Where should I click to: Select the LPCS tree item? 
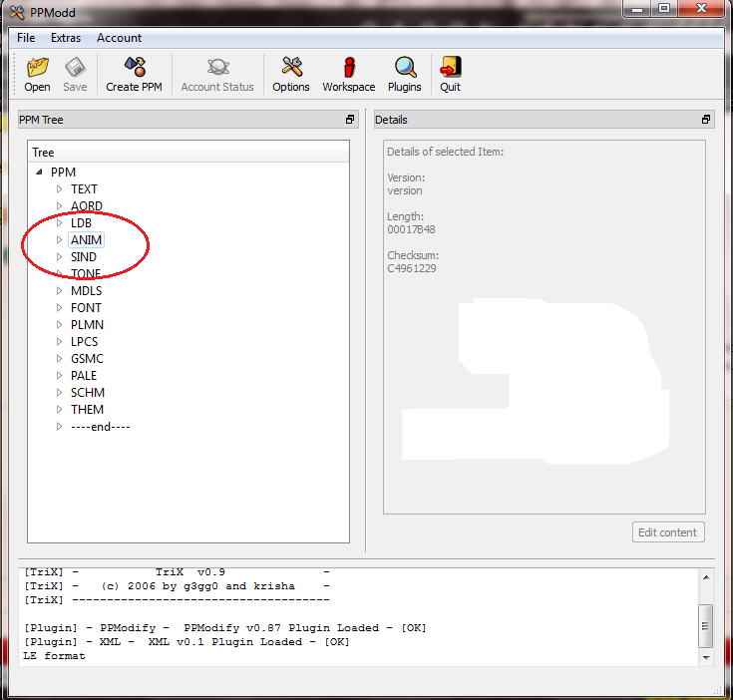pyautogui.click(x=85, y=342)
